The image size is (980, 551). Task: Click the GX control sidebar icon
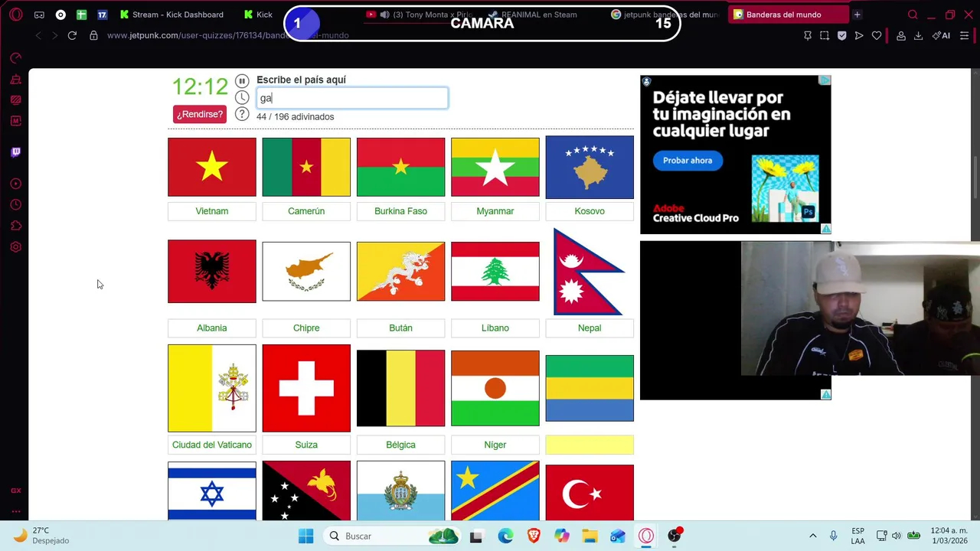pyautogui.click(x=15, y=57)
